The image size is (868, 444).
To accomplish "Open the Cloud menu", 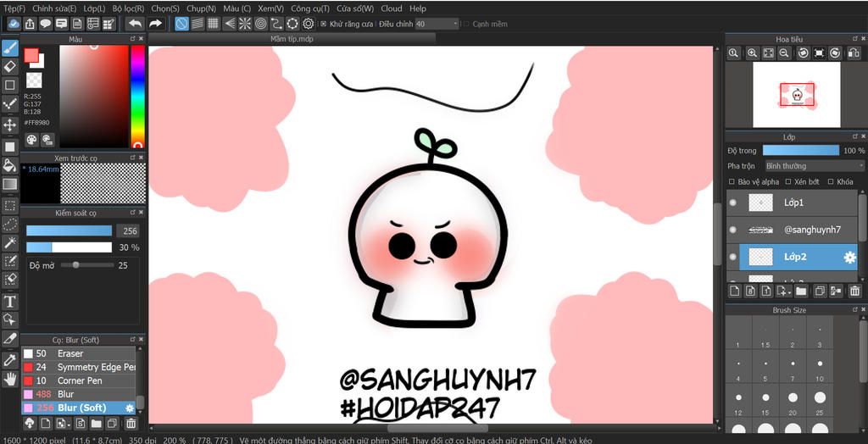I will tap(392, 8).
